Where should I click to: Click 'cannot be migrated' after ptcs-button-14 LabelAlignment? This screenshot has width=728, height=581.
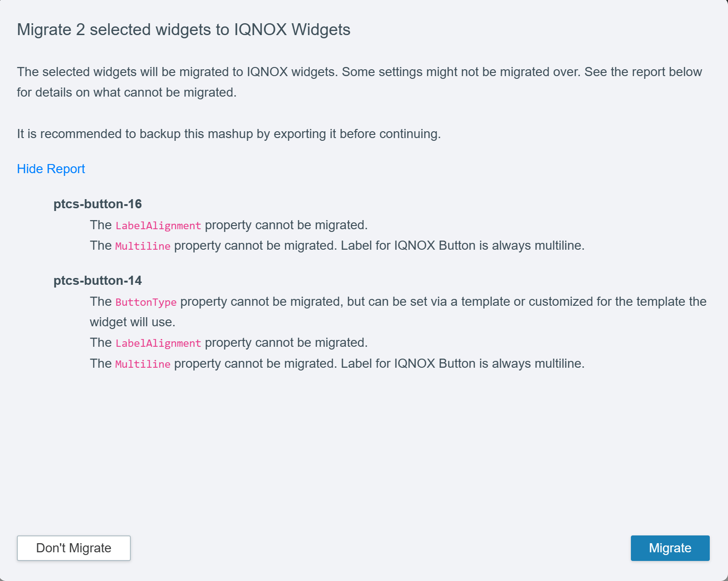pos(311,343)
